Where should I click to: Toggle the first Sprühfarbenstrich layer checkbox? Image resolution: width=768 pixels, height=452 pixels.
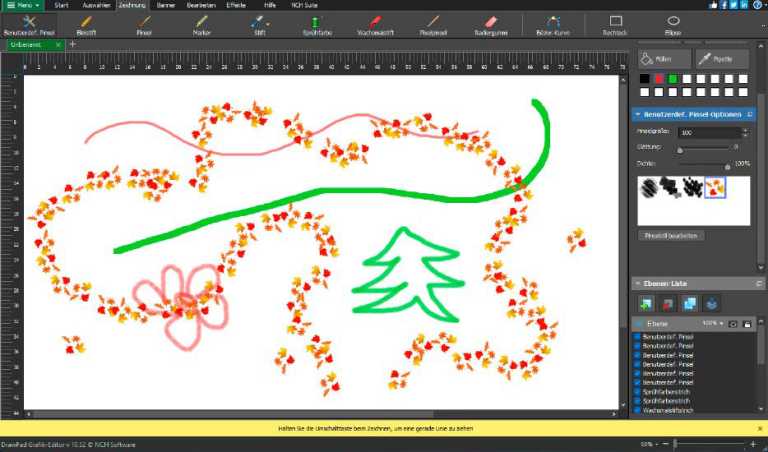638,392
